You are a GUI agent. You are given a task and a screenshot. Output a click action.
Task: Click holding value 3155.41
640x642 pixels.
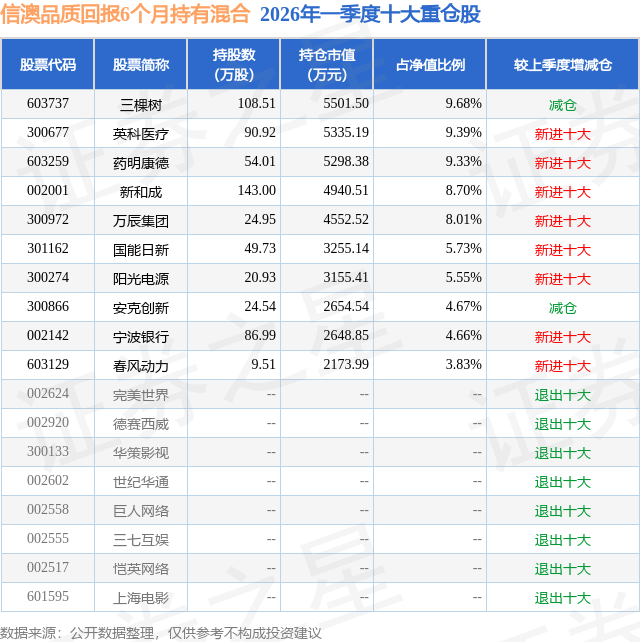pos(346,278)
